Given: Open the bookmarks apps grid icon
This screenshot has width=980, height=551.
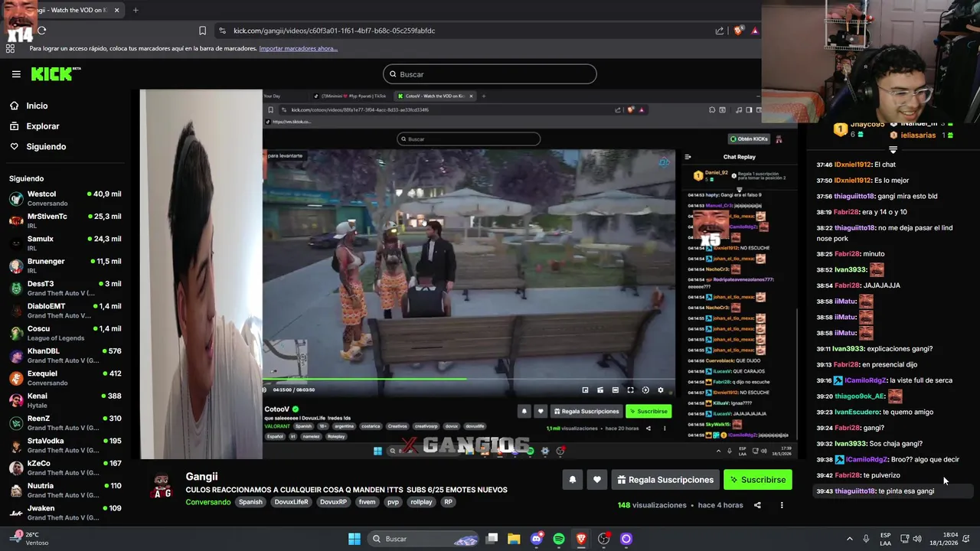Looking at the screenshot, I should click(10, 48).
